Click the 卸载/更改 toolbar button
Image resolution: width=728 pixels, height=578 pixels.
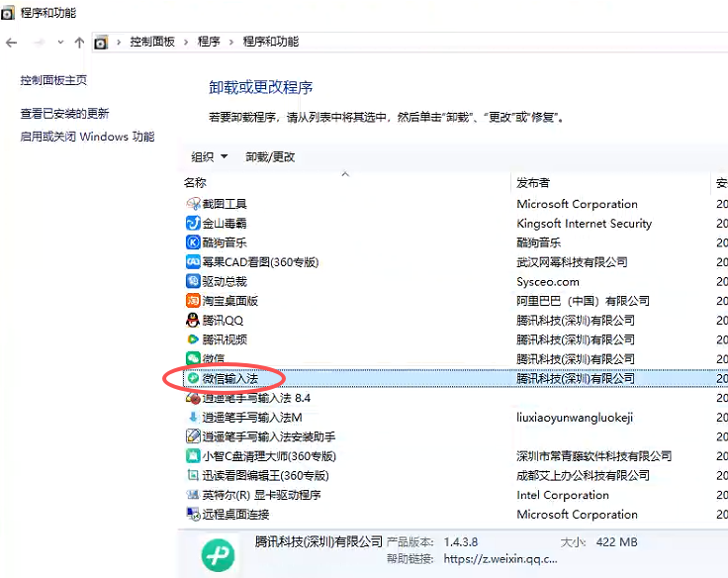point(270,157)
